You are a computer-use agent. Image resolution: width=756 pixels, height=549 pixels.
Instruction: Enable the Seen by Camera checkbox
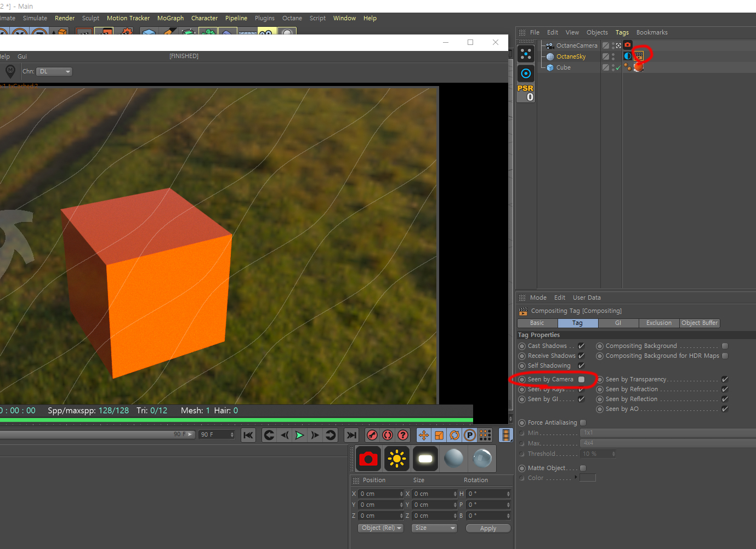pyautogui.click(x=581, y=379)
